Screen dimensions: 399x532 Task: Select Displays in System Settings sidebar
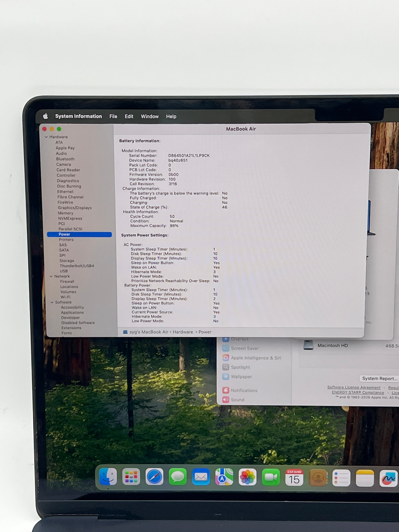point(239,339)
